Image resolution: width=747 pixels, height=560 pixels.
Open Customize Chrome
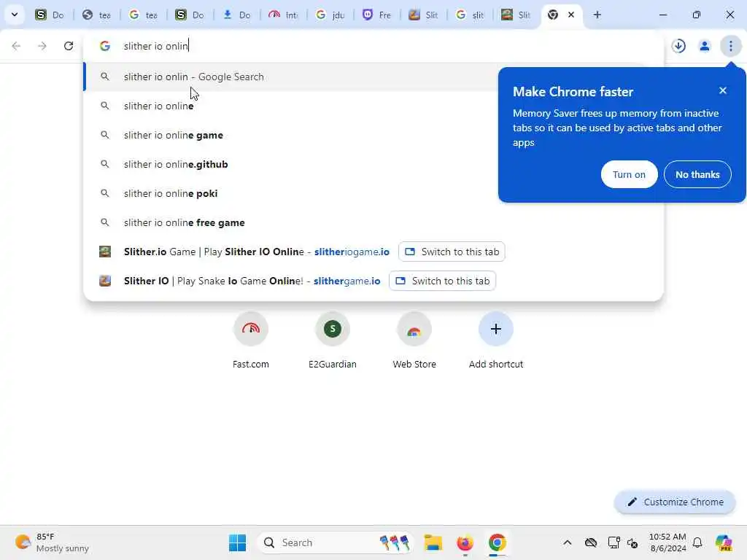click(675, 502)
